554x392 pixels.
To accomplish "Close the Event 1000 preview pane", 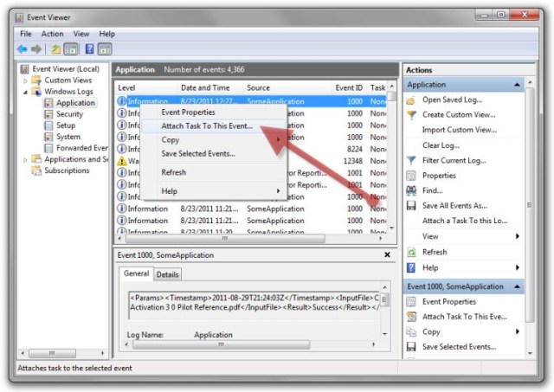I will point(387,255).
